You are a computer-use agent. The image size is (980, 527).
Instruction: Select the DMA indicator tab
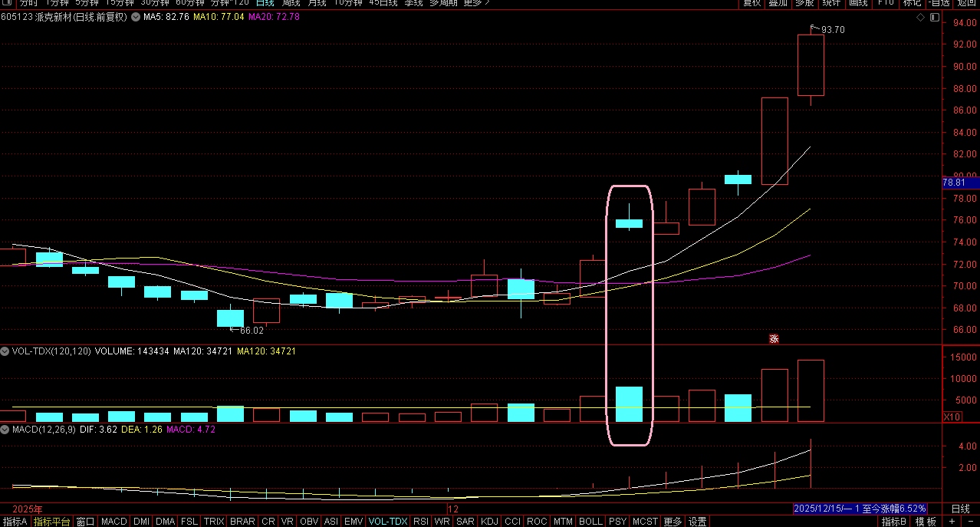(x=165, y=522)
